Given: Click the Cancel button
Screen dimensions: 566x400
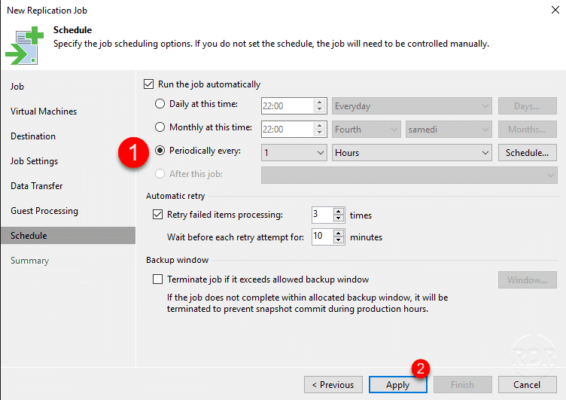Looking at the screenshot, I should (x=527, y=384).
